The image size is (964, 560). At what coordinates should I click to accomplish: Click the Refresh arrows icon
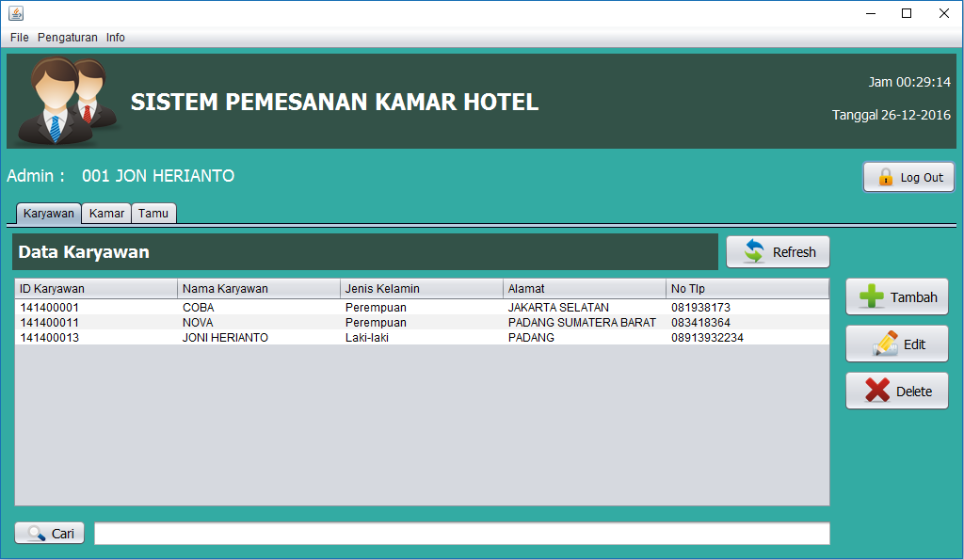(754, 251)
